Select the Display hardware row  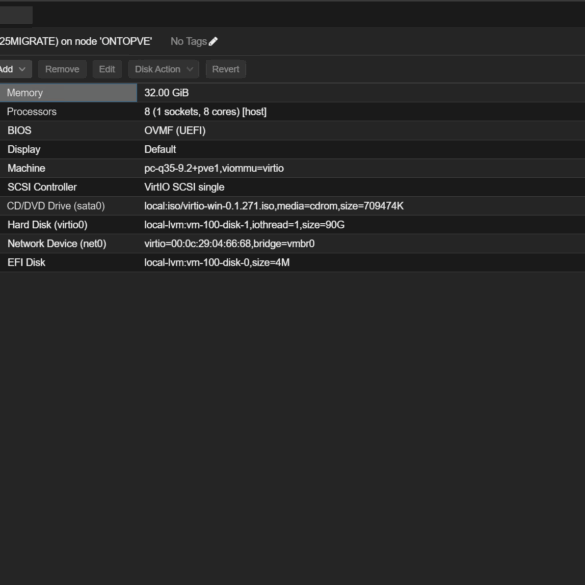[x=292, y=149]
